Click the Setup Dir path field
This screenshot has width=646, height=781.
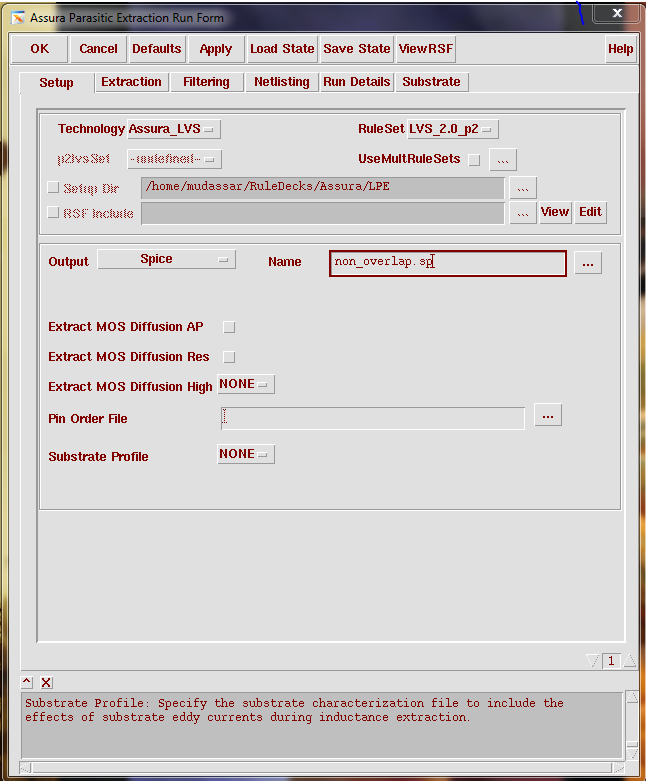click(323, 188)
